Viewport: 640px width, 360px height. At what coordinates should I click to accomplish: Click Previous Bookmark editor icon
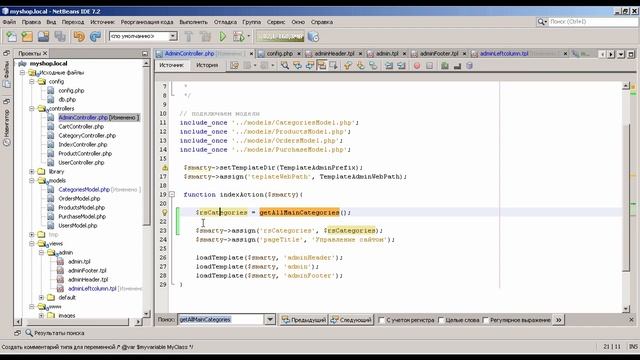tap(348, 65)
